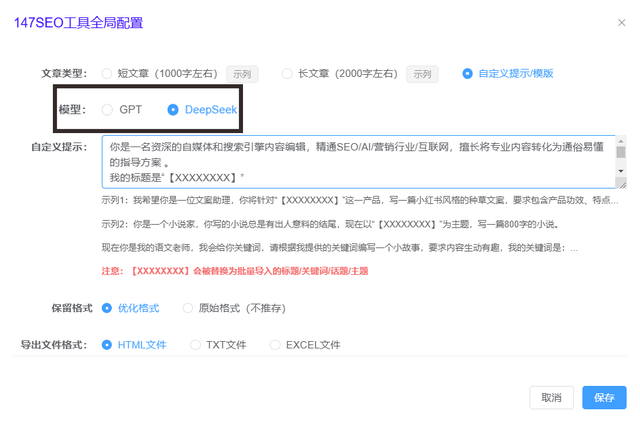Screen dimensions: 640x422
Task: Select 优化格式 for the retained format
Action: [x=108, y=308]
